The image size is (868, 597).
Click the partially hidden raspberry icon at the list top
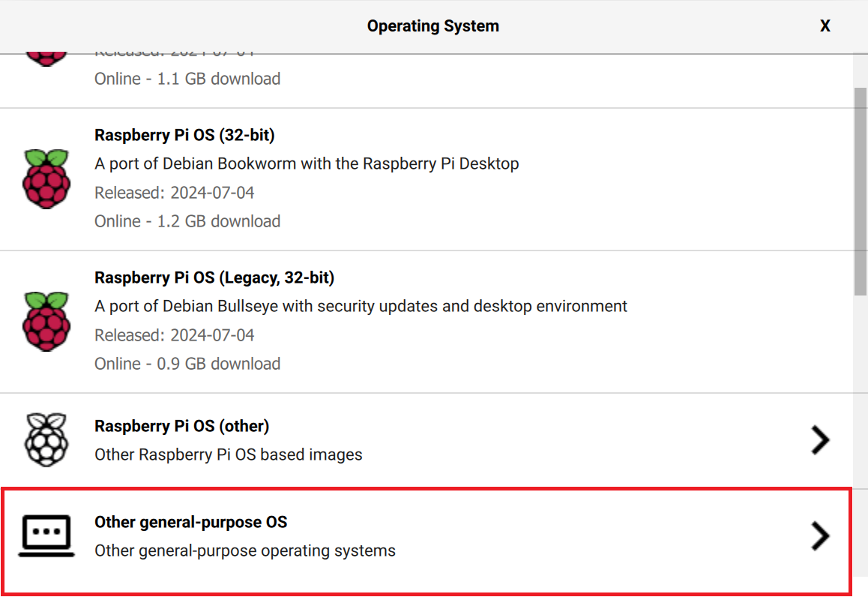46,58
